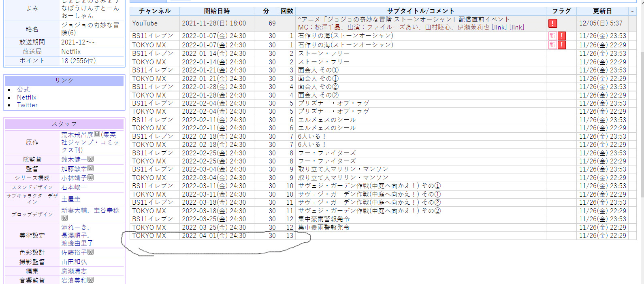
Task: Collapse the schedule table with the minus button
Action: 632,11
